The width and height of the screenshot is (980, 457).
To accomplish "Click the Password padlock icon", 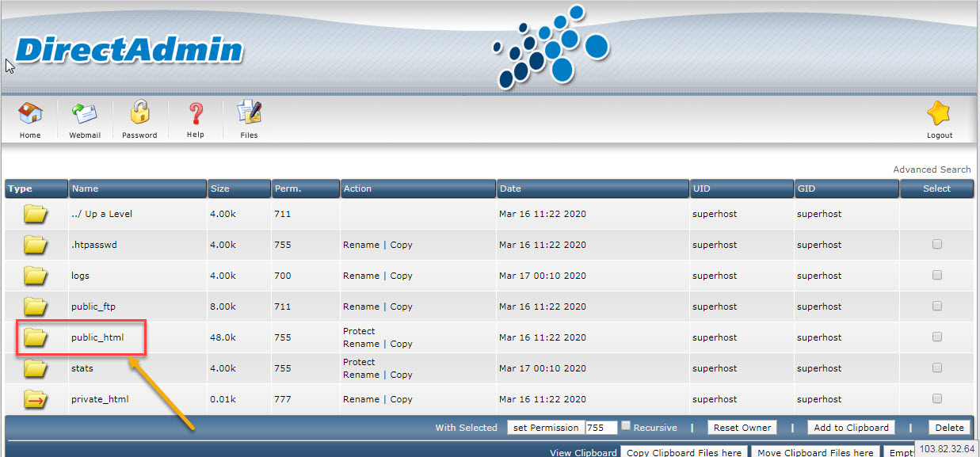I will [x=139, y=113].
